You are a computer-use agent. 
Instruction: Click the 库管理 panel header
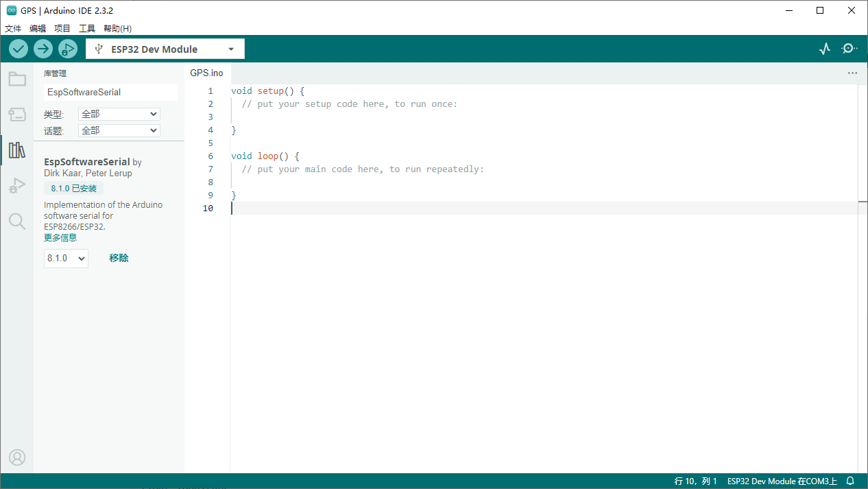tap(55, 73)
